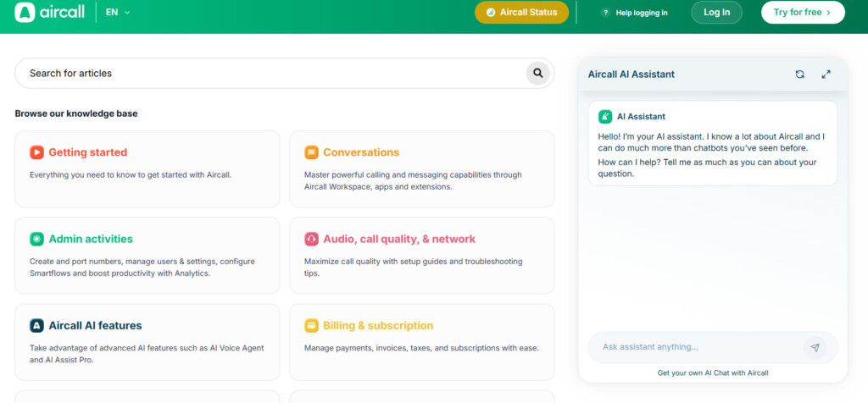Open the Aircall Status page
868x403 pixels.
click(x=521, y=12)
